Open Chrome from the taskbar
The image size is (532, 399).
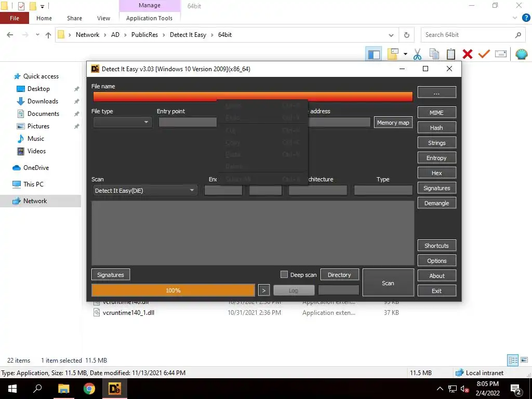89,389
